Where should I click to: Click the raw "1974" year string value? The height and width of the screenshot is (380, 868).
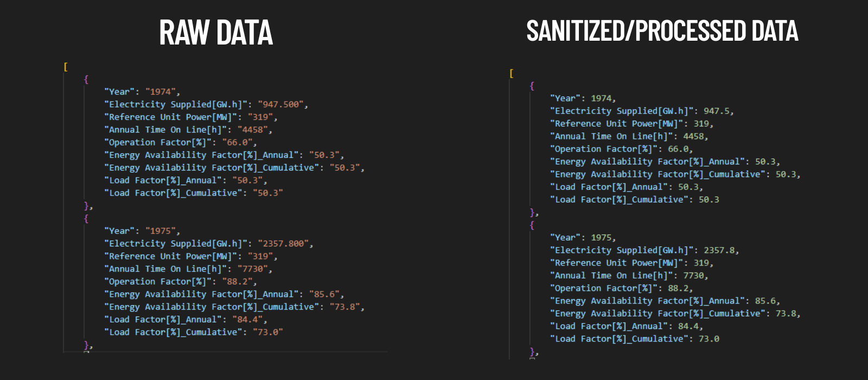coord(160,92)
